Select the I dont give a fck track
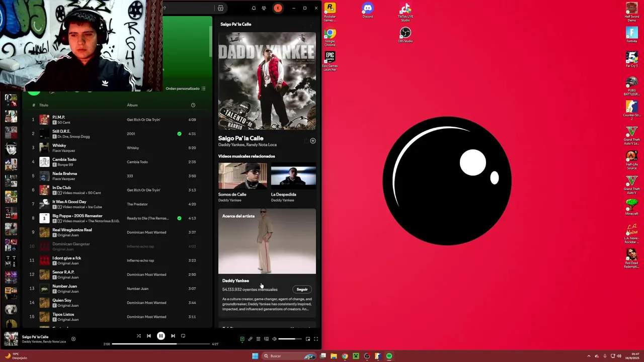The image size is (644, 362). click(116, 260)
